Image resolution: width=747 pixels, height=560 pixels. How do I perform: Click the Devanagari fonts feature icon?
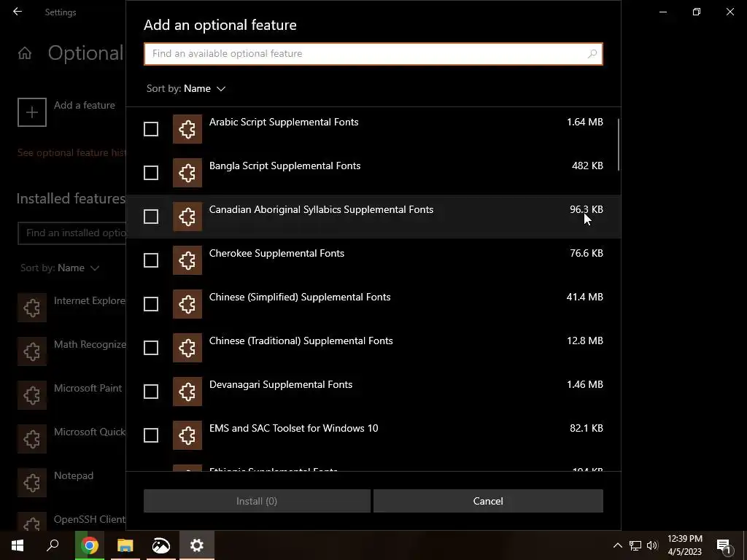[x=187, y=392]
